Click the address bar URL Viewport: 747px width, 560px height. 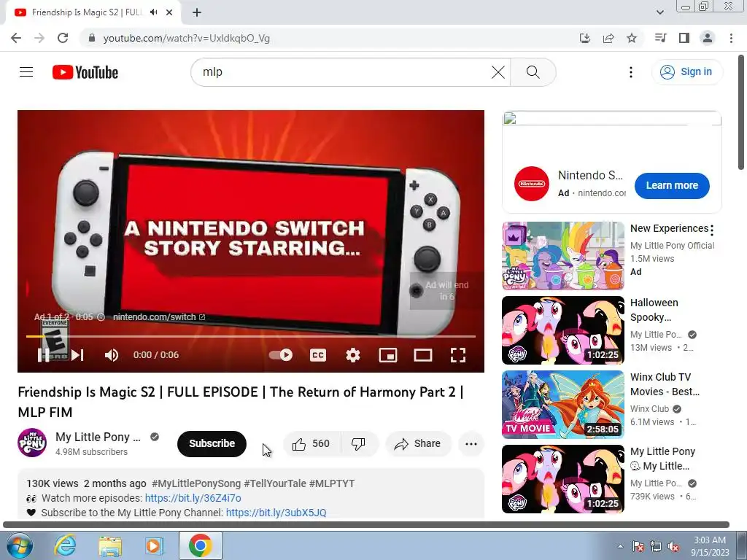(186, 38)
